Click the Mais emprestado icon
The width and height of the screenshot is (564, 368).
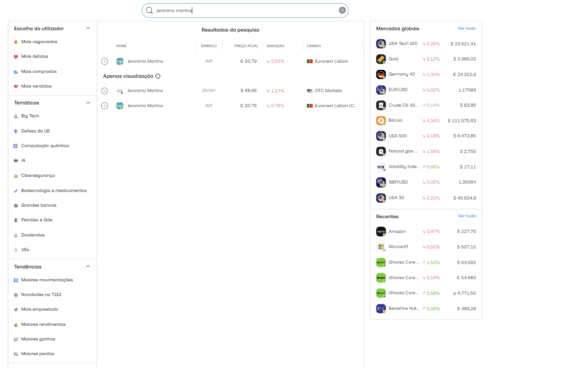[x=15, y=309]
